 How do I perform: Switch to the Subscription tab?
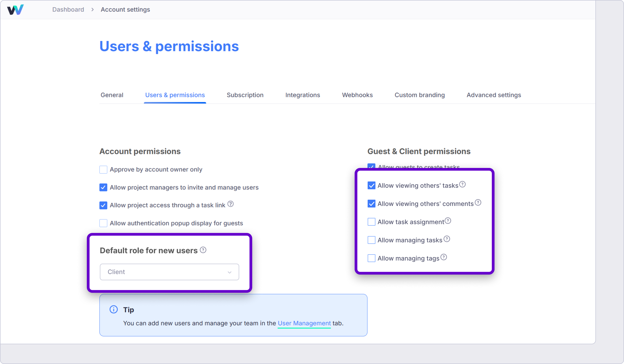pyautogui.click(x=245, y=95)
